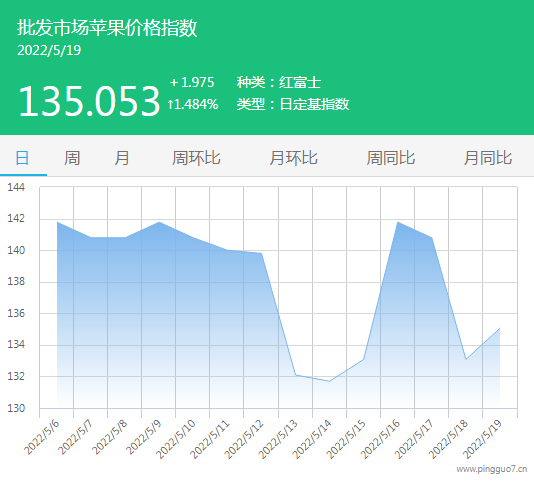Click the 种类：红富士 label
Screen dimensions: 534x481
[279, 82]
